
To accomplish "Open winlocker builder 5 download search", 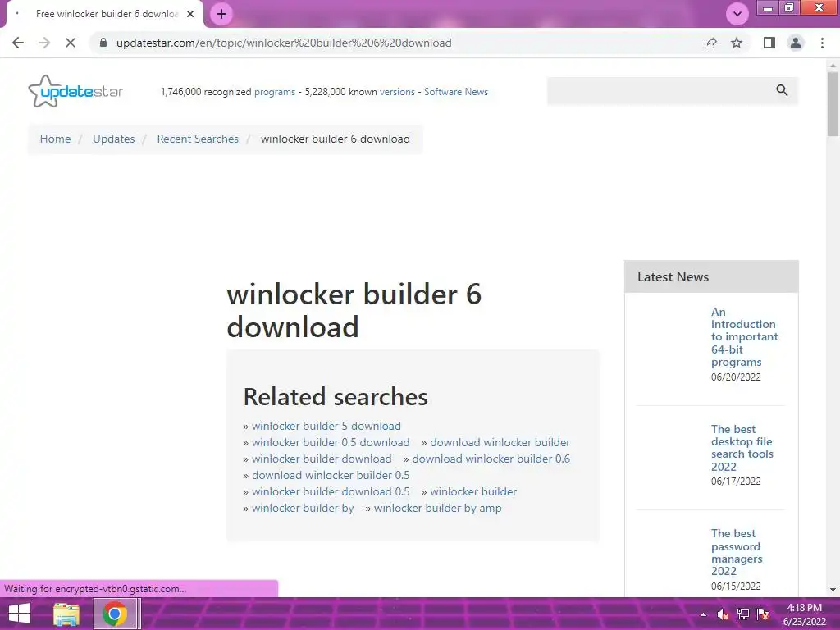I will (326, 426).
